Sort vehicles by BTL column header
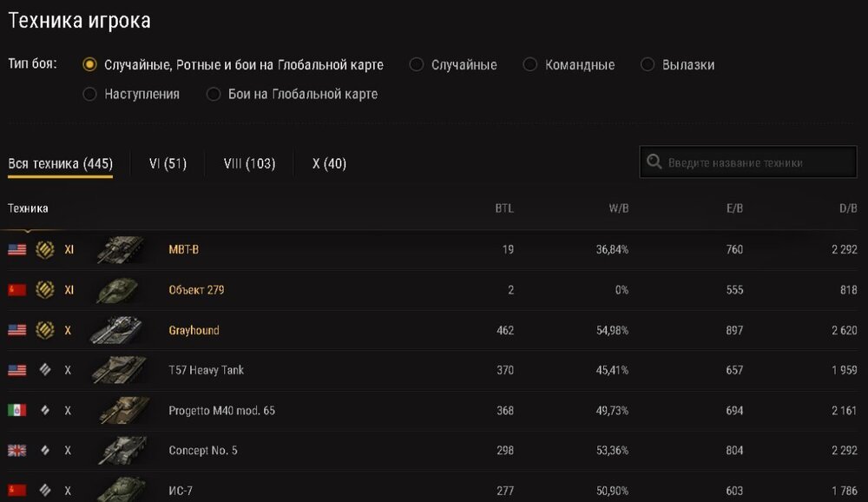 (504, 208)
